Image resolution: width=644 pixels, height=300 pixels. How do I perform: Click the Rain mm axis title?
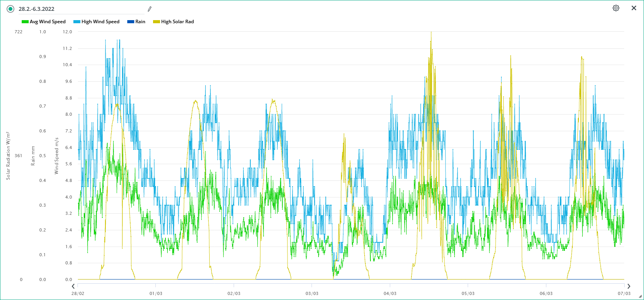tap(33, 156)
